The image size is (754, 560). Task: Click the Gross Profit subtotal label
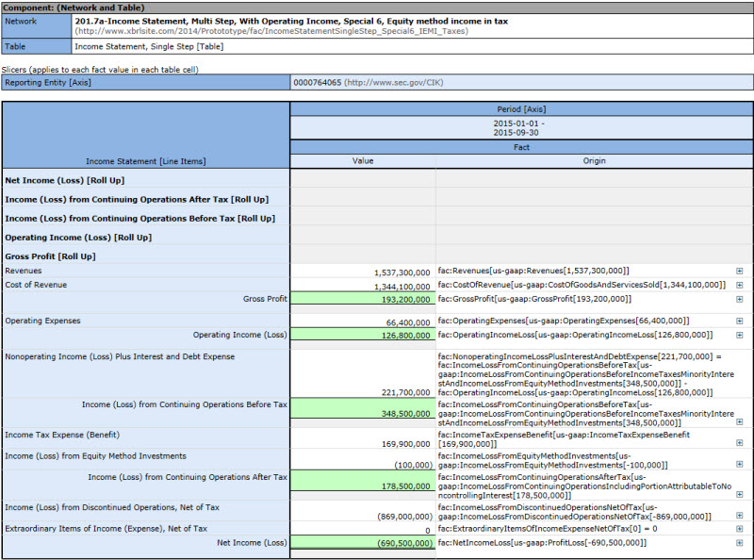[x=265, y=299]
